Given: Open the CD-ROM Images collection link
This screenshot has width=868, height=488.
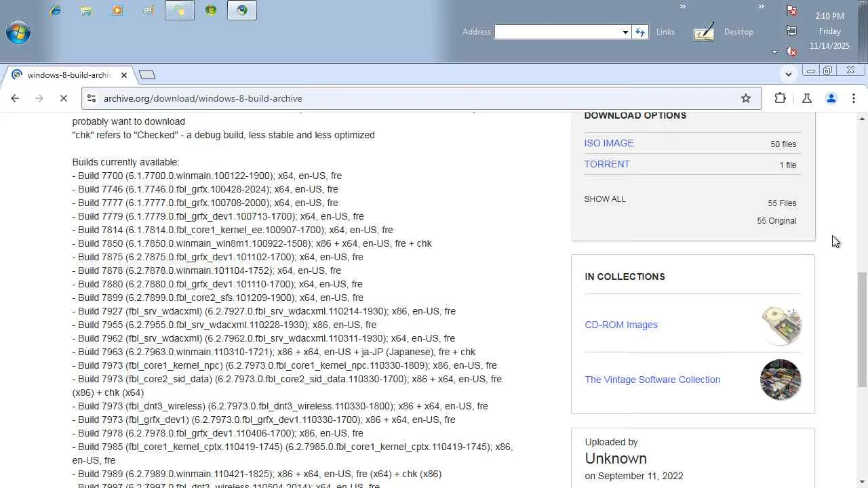Looking at the screenshot, I should pyautogui.click(x=621, y=325).
